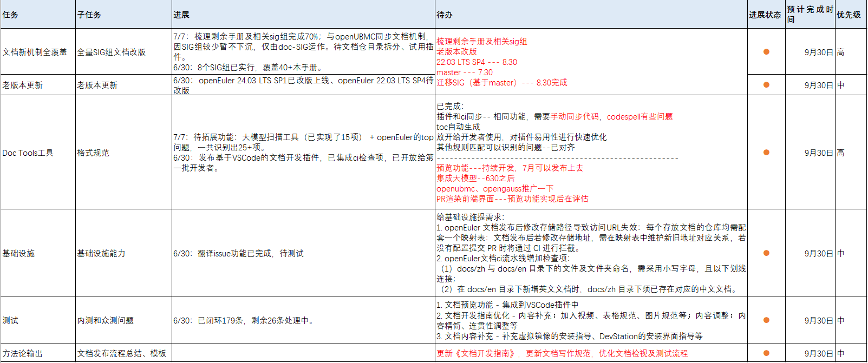Click the 待办 column header
The height and width of the screenshot is (363, 868).
tap(591, 15)
